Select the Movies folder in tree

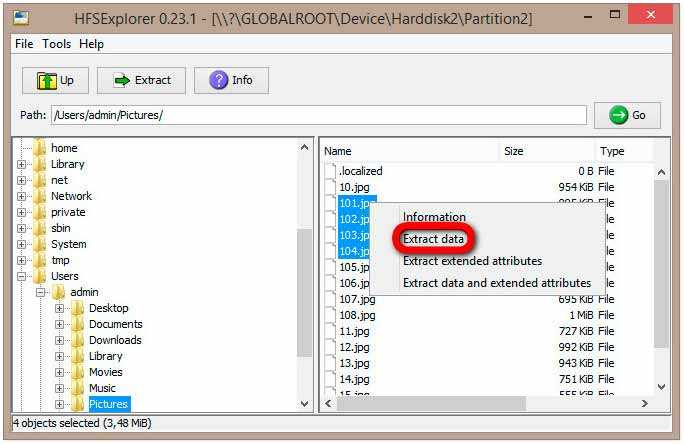click(x=106, y=372)
